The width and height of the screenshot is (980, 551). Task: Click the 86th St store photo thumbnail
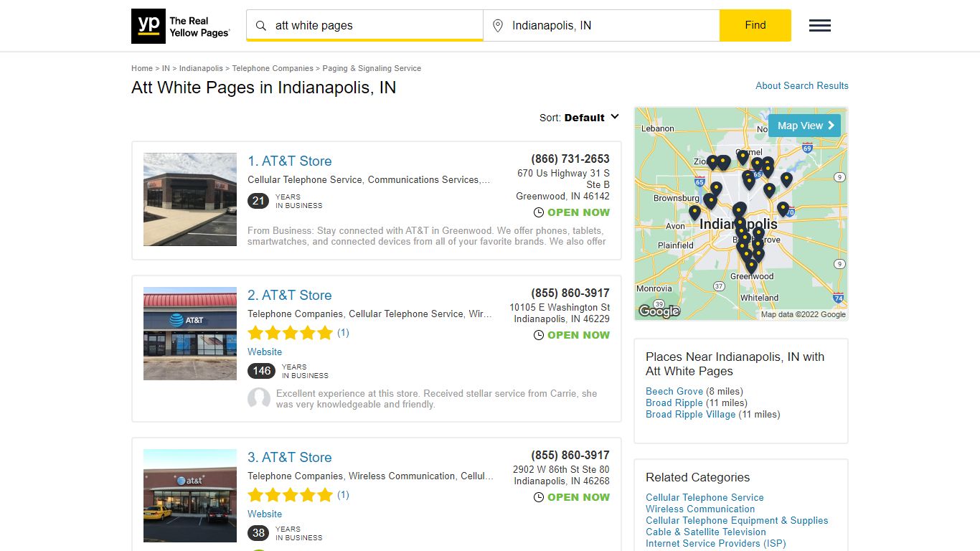(190, 496)
